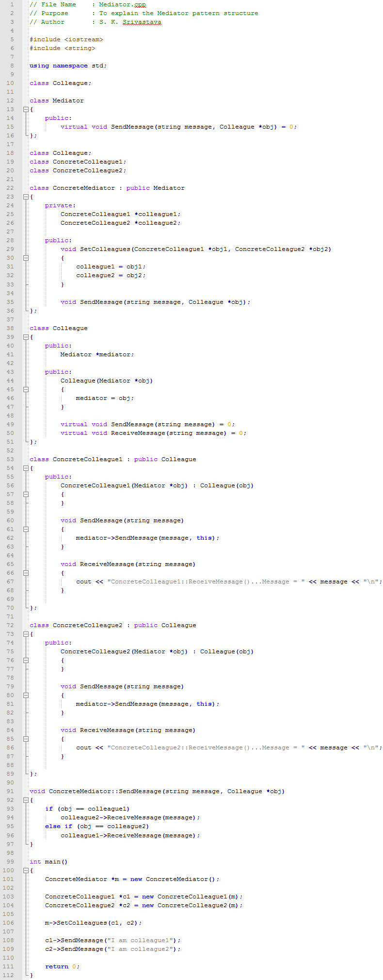Collapse the ConcreteColleague1 class fold at line 54
The width and height of the screenshot is (383, 980).
tap(26, 468)
